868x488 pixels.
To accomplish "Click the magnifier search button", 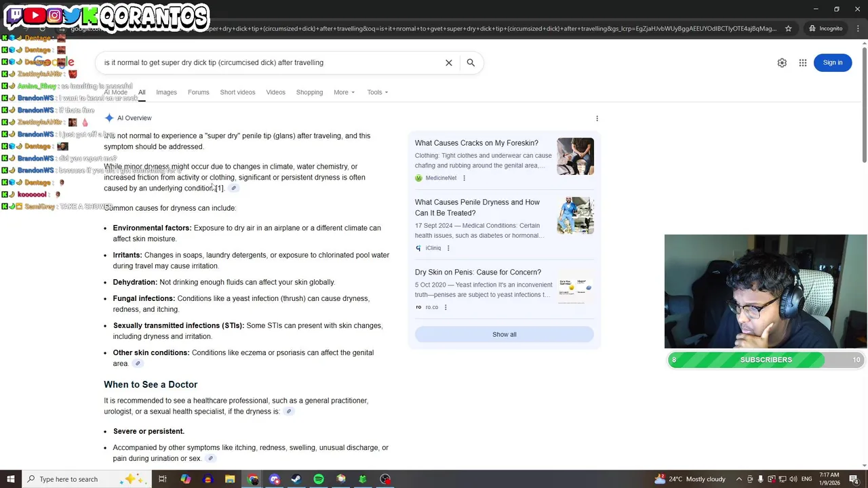I will coord(471,62).
